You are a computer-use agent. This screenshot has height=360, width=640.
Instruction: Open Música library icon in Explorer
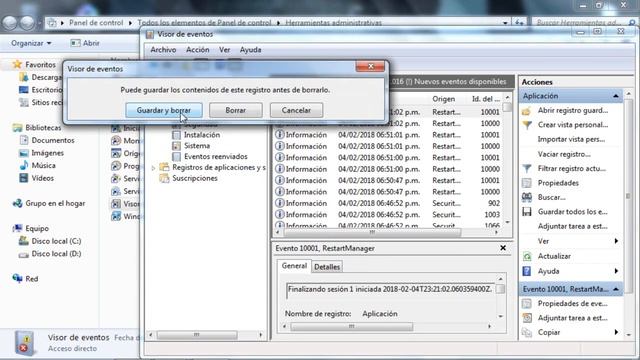[24, 166]
